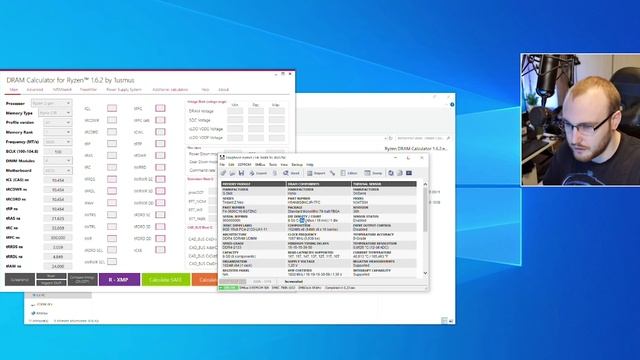Click the blue help icon in Explorer window

(452, 104)
